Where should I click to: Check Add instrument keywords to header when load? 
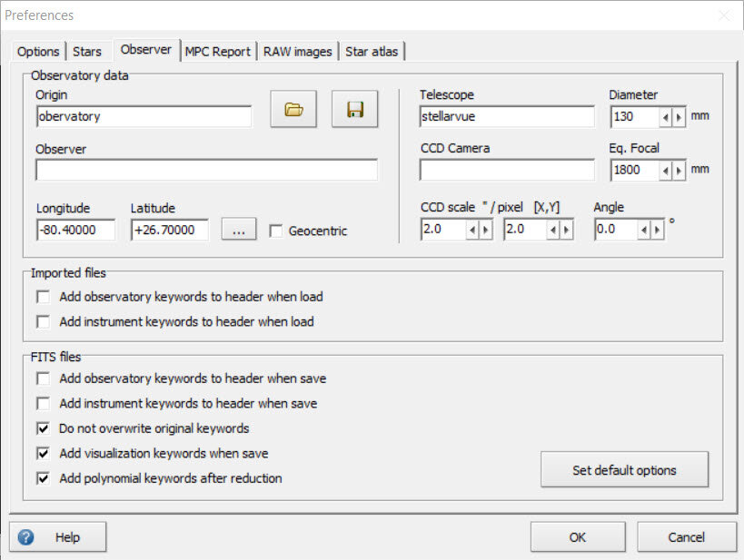tap(44, 322)
